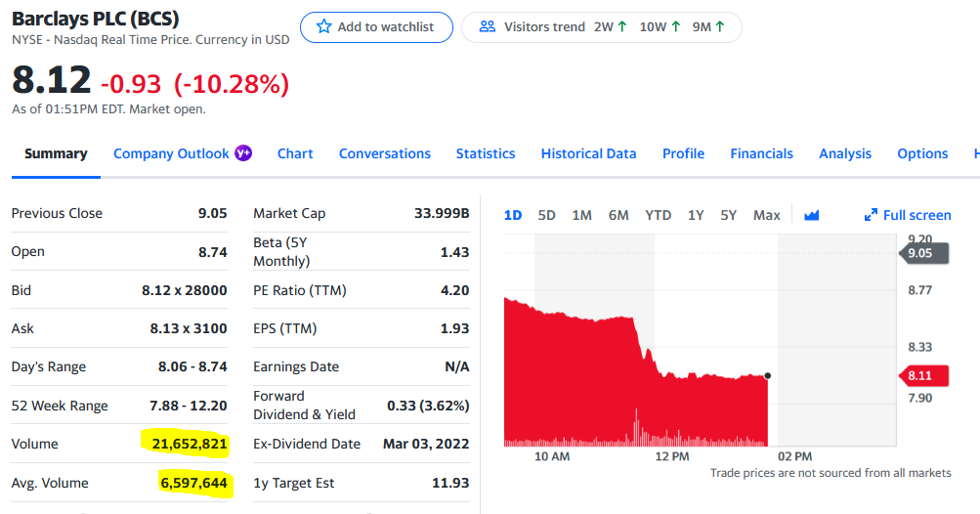The image size is (980, 514).
Task: Switch chart type with mountain chart icon
Action: [811, 215]
